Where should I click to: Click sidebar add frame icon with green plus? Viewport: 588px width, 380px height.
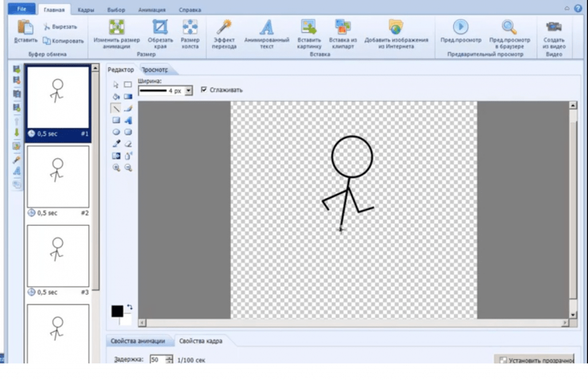(17, 69)
